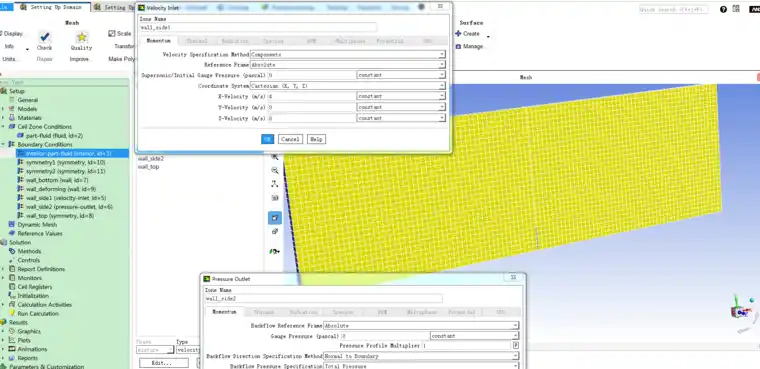Click the probe/branch tool in graphics toolbar
Viewport: 760px width, 369px height.
click(x=275, y=184)
